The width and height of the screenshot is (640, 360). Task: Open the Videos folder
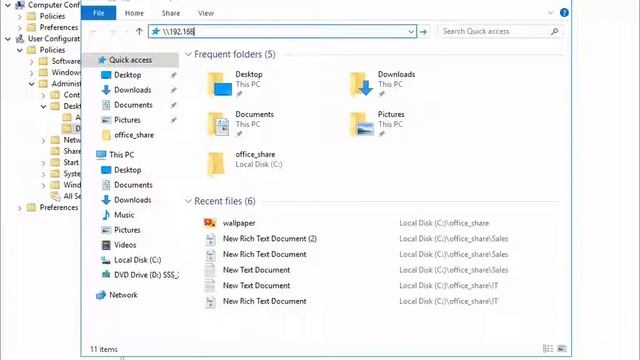[125, 245]
